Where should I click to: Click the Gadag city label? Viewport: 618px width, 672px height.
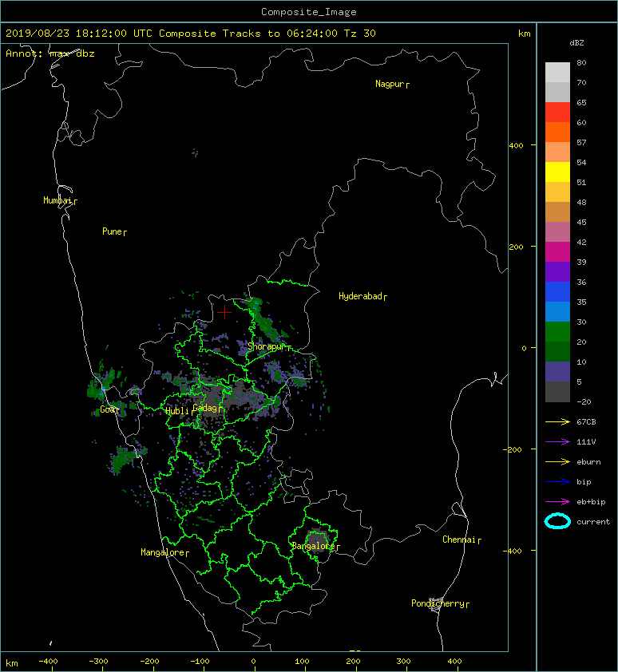[x=205, y=408]
